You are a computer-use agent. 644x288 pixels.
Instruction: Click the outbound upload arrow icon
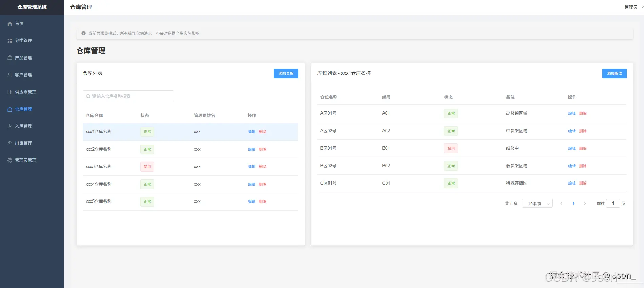pos(10,143)
